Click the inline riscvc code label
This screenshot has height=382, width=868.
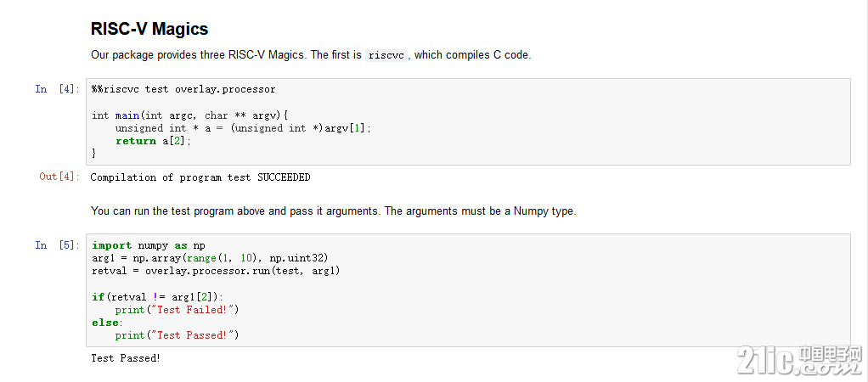click(386, 55)
